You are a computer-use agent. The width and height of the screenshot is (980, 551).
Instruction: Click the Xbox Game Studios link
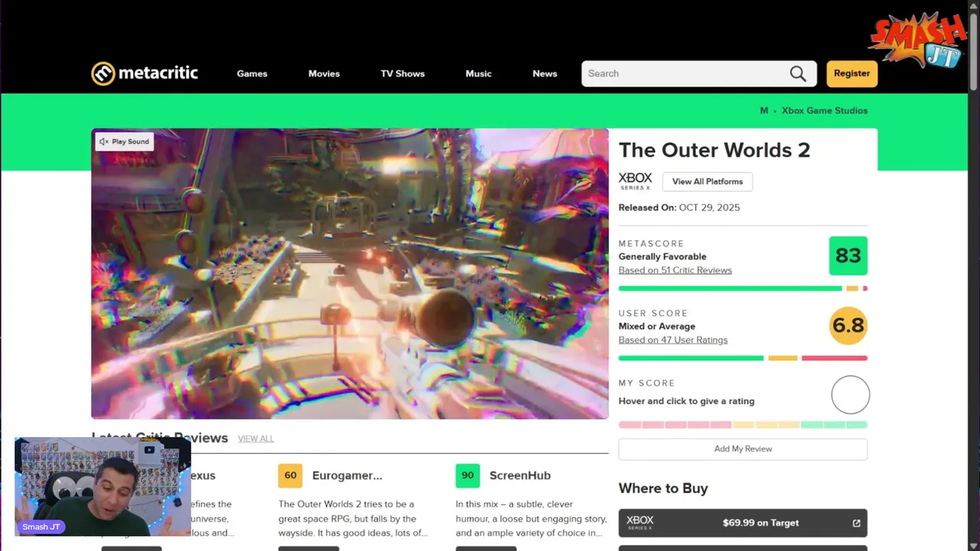click(825, 111)
